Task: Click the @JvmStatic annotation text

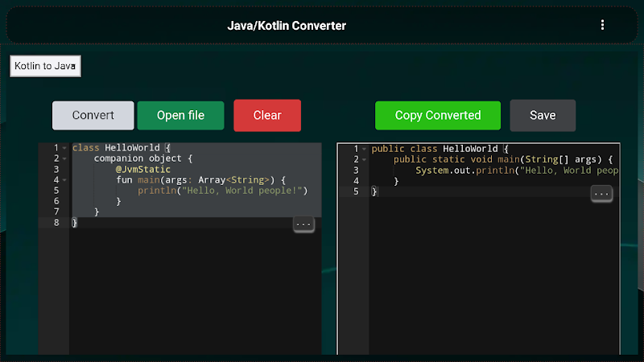Action: [x=143, y=169]
